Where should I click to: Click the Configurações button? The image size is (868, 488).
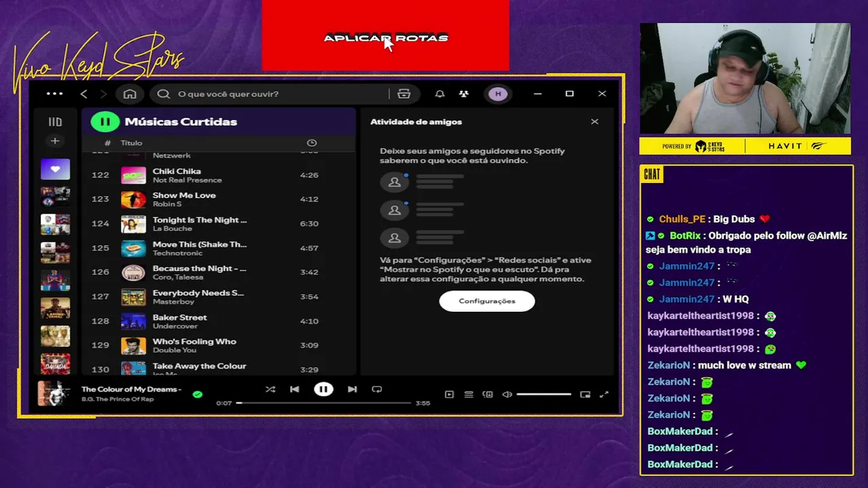(x=487, y=301)
